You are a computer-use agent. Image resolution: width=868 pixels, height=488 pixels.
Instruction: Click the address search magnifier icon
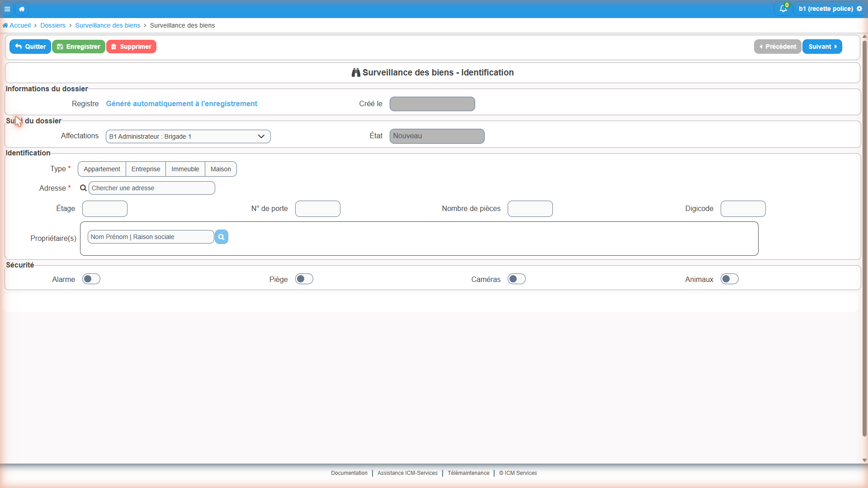coord(83,188)
